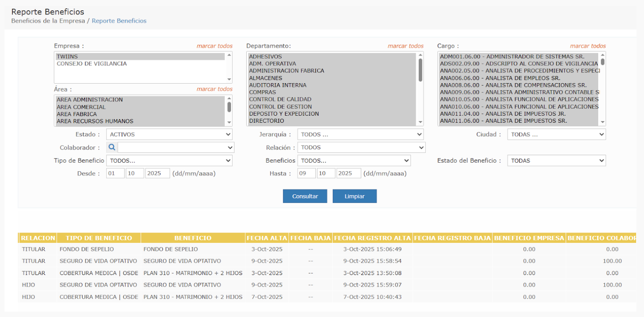The image size is (644, 317).
Task: Click the Desde year field
Action: click(x=158, y=173)
